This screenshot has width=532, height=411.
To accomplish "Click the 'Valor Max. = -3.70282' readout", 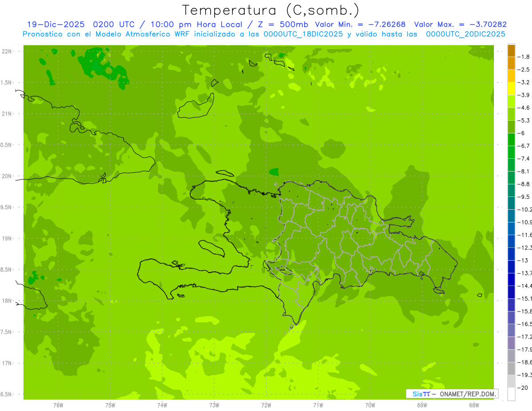I will click(460, 24).
